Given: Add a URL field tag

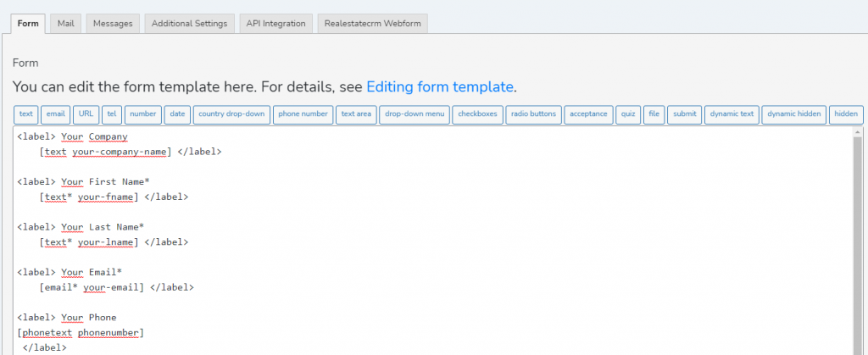Looking at the screenshot, I should click(x=86, y=114).
